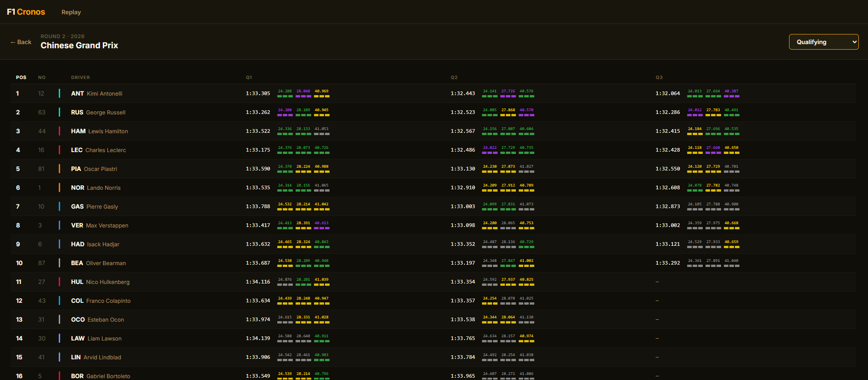Select Lewis Hamilton driver name
Screen dimensions: 868x380
pos(108,131)
